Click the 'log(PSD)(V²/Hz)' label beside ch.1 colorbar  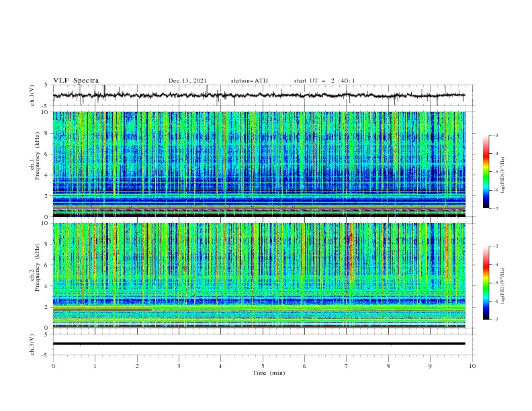pyautogui.click(x=503, y=175)
